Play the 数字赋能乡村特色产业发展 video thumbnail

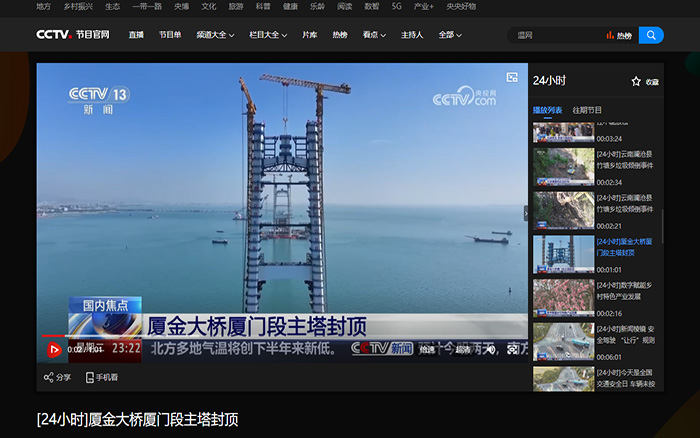(x=563, y=296)
